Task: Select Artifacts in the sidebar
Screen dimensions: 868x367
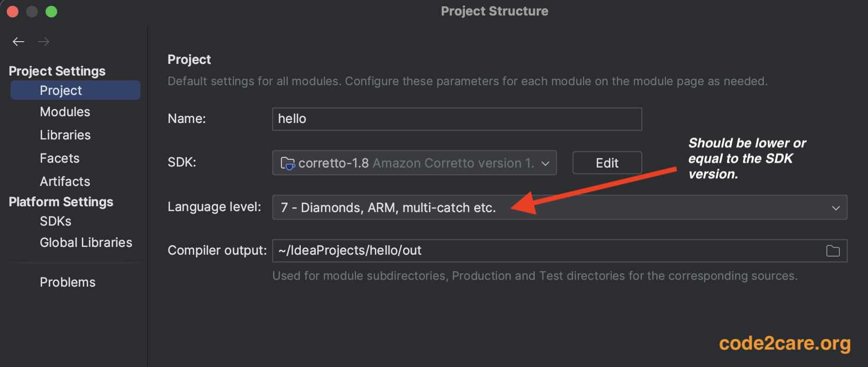Action: [64, 182]
